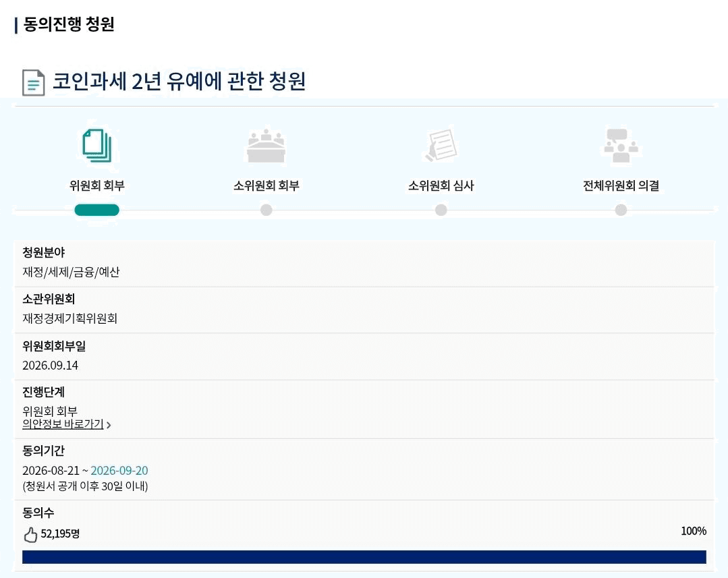Click the 소위원회 회부 meeting table icon
Viewport: 728px width, 578px height.
pos(266,146)
